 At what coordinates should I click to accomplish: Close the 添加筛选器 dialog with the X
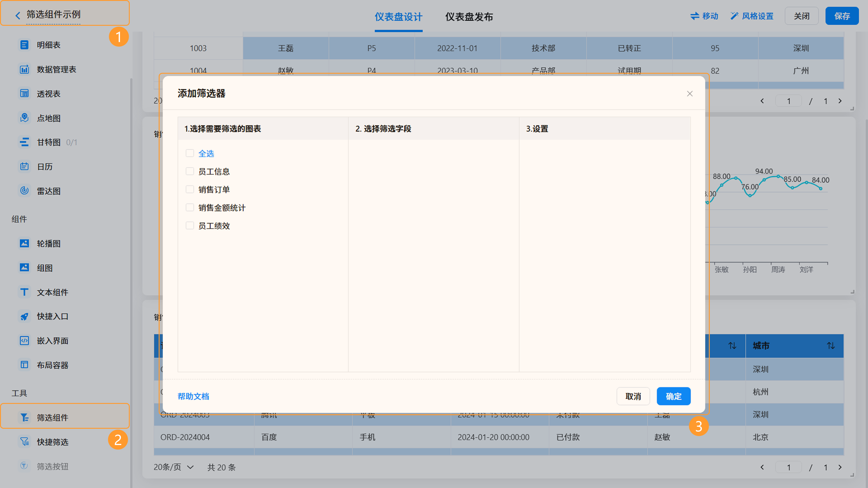point(690,94)
